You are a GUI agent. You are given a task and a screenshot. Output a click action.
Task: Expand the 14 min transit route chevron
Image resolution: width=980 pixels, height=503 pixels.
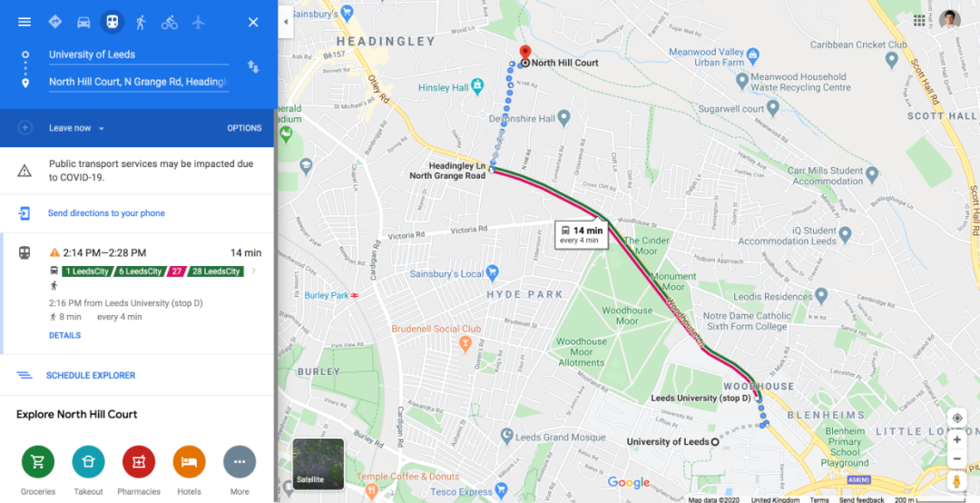pos(253,271)
